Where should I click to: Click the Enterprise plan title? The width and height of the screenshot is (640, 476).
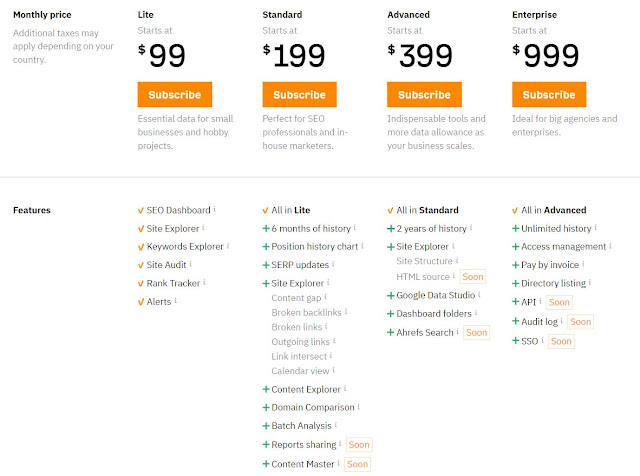pyautogui.click(x=534, y=15)
